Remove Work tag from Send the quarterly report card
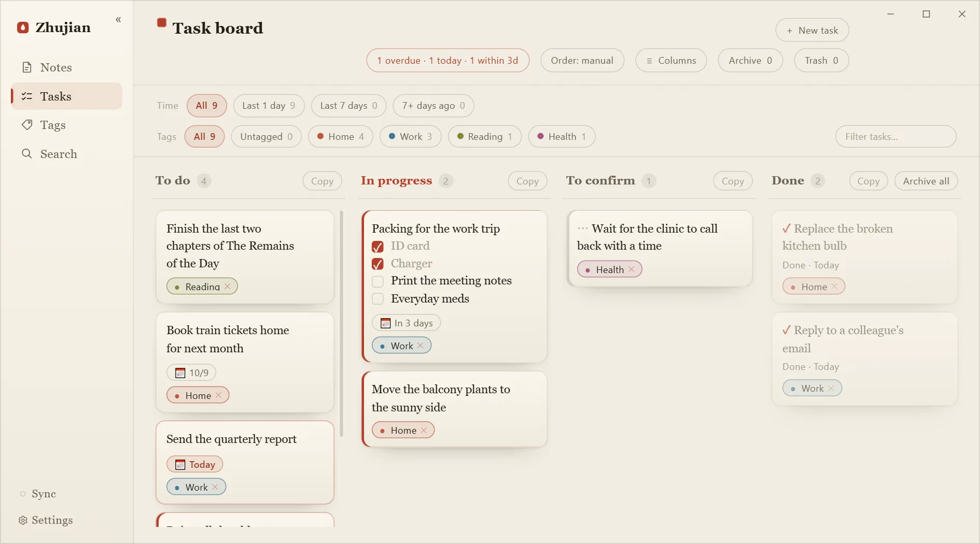The width and height of the screenshot is (980, 544). tap(215, 487)
